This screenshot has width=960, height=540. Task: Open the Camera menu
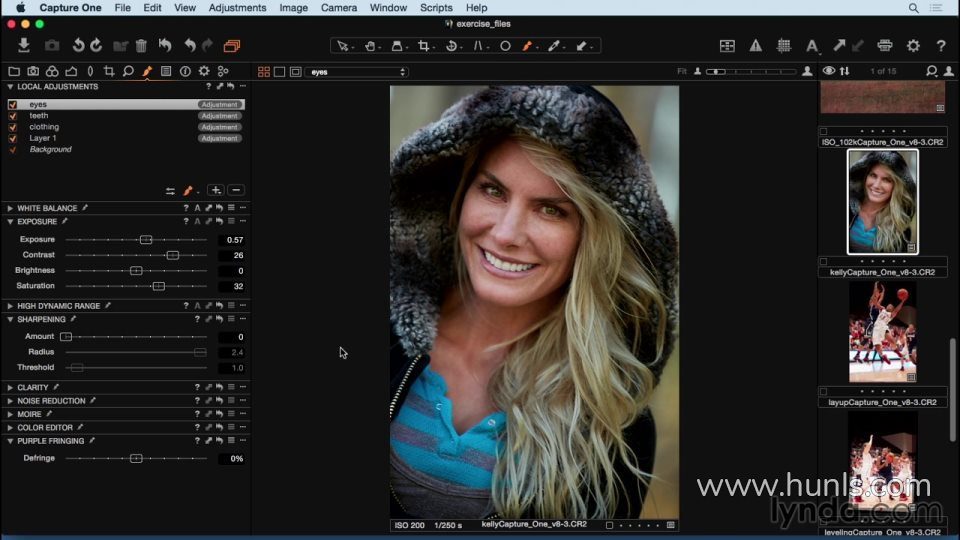[x=339, y=8]
